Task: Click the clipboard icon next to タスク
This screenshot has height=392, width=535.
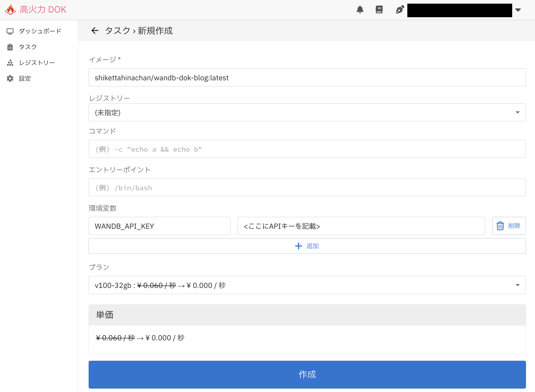Action: pyautogui.click(x=10, y=47)
